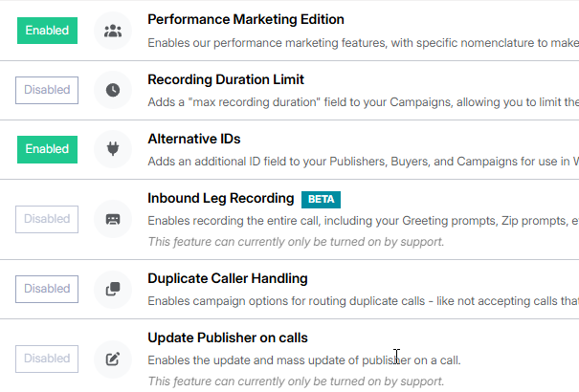Click the Duplicate Caller Handling copy icon
This screenshot has width=579, height=392.
click(x=113, y=289)
